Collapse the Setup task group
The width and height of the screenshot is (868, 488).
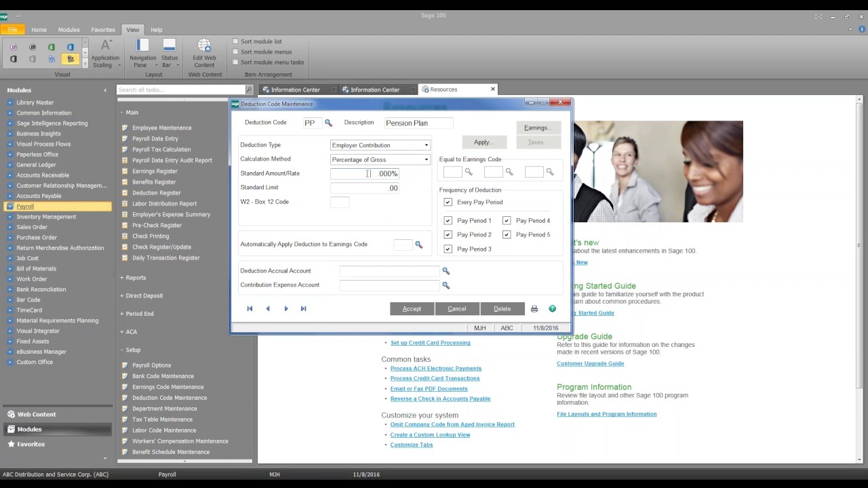(x=130, y=350)
